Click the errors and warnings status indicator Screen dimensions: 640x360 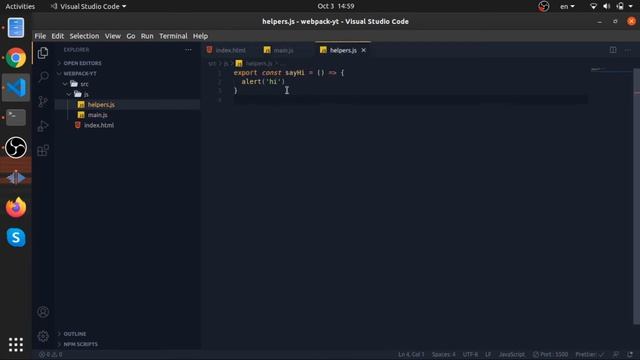50,354
